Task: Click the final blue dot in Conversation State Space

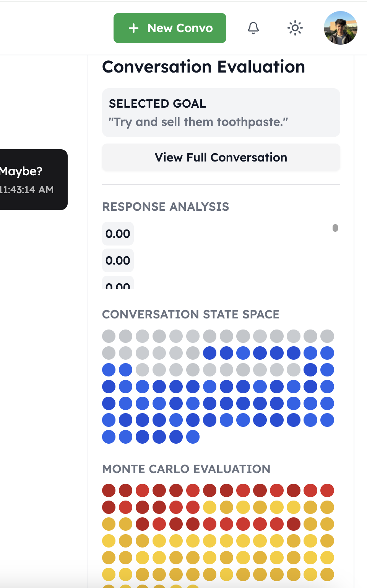Action: [193, 437]
